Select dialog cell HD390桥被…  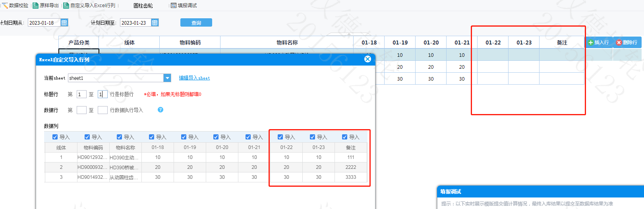[x=125, y=167]
